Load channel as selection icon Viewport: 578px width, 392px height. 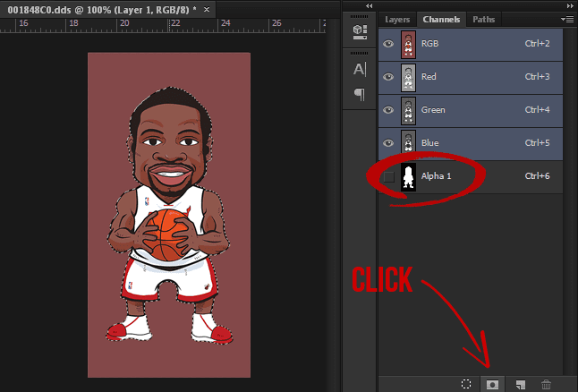466,384
